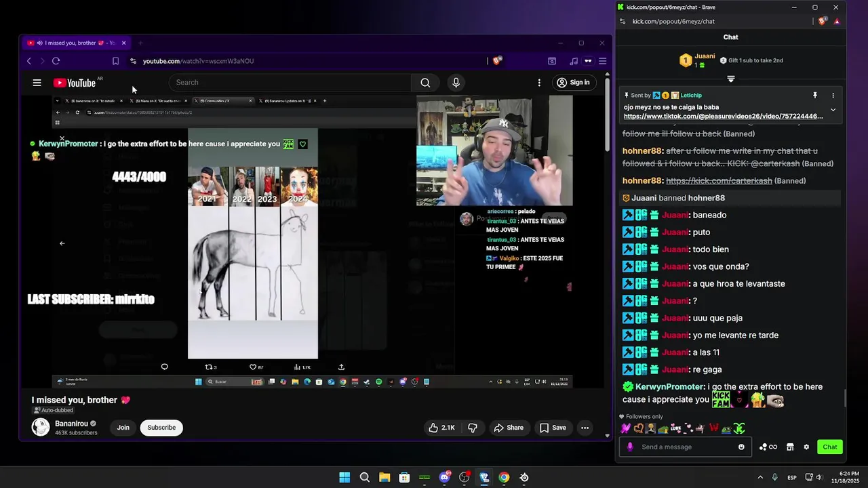
Task: Subscribe to the Bananirou channel
Action: coord(161,428)
